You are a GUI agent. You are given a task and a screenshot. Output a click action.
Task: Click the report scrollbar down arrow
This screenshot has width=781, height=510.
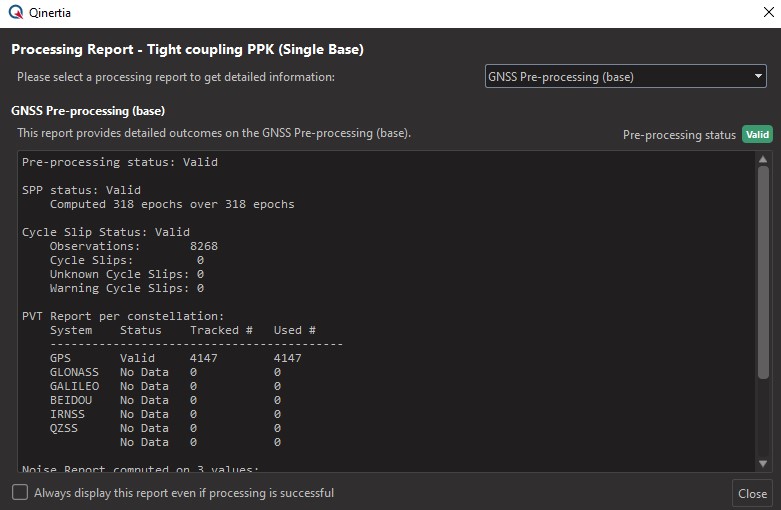pos(764,463)
